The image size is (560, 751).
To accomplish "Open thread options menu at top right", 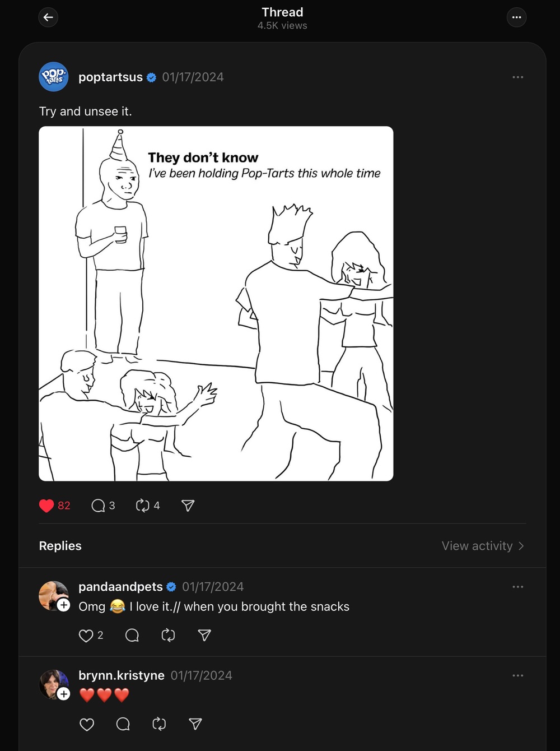I will pyautogui.click(x=516, y=17).
